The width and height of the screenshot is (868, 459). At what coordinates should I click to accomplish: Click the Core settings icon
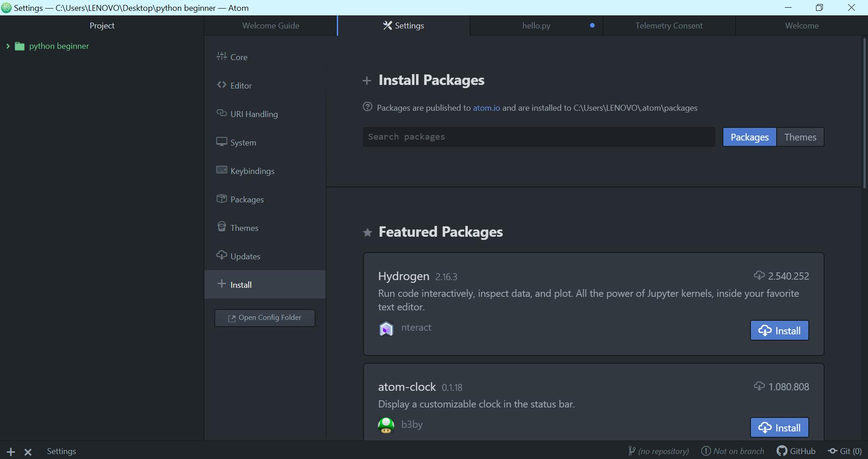tap(222, 56)
